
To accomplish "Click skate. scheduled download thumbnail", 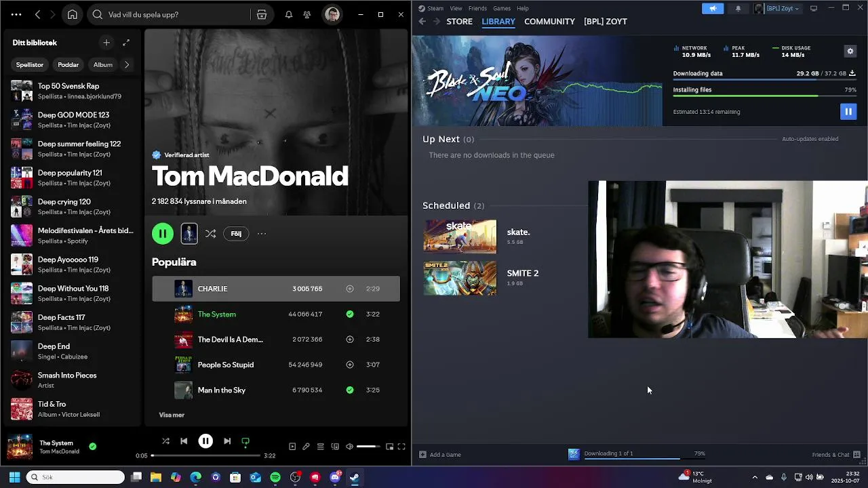I will tap(460, 237).
